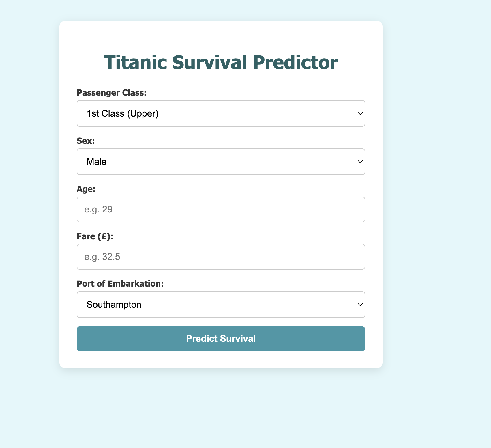
Task: Click the "Port of Embarkation:" label
Action: tap(120, 284)
